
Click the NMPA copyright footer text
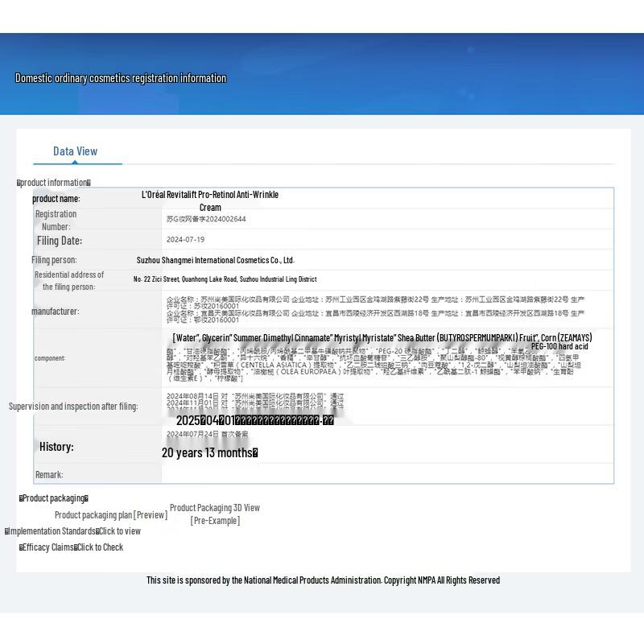pyautogui.click(x=323, y=580)
